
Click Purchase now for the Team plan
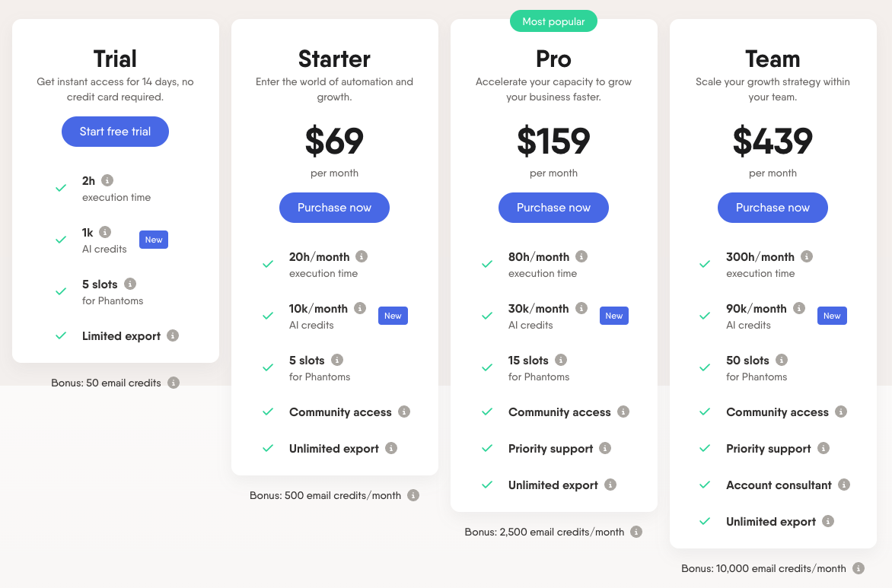[773, 208]
